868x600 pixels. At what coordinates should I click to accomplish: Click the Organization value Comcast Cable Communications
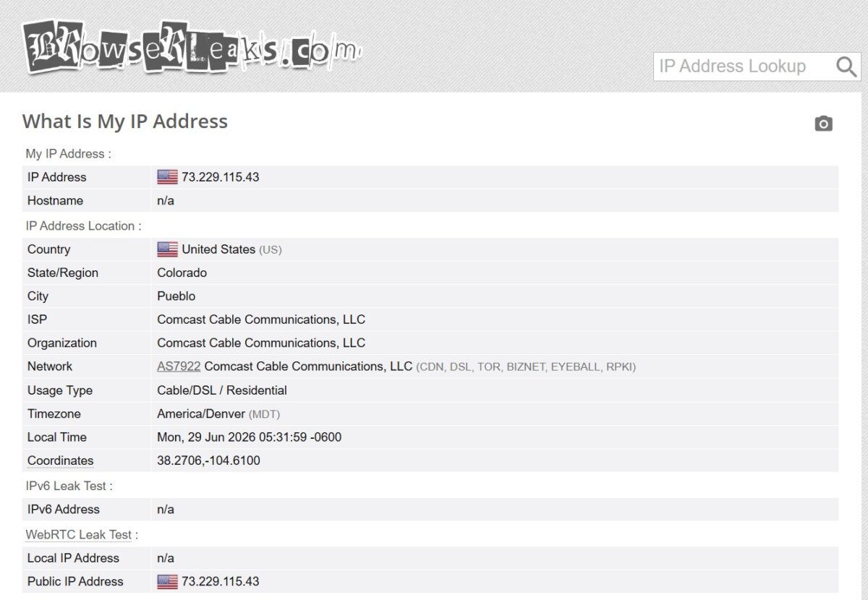pos(261,343)
